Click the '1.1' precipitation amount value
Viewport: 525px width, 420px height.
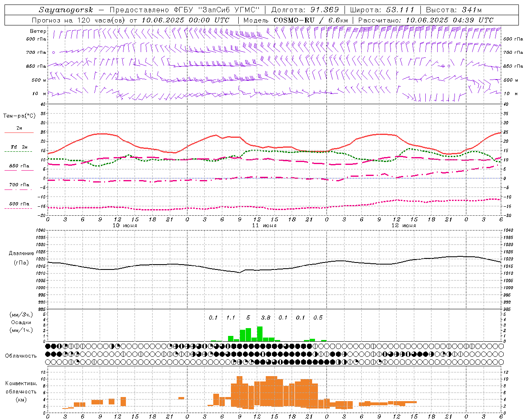tap(231, 318)
